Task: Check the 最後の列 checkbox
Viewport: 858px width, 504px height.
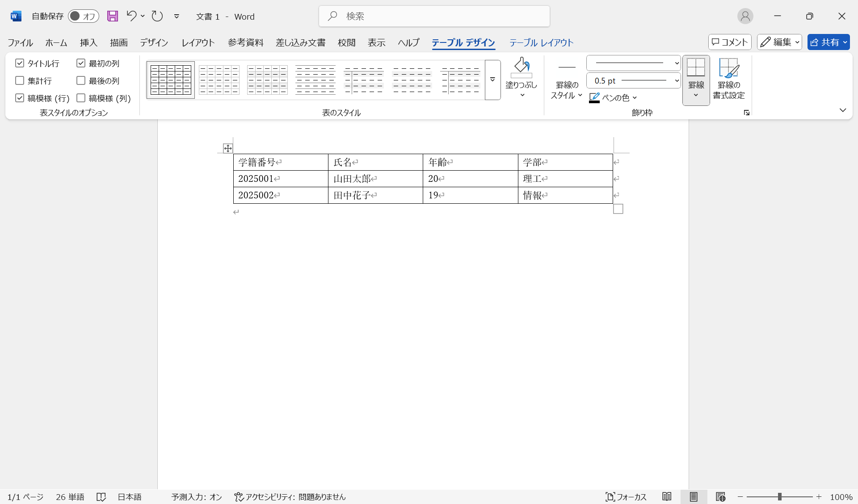Action: [x=81, y=80]
